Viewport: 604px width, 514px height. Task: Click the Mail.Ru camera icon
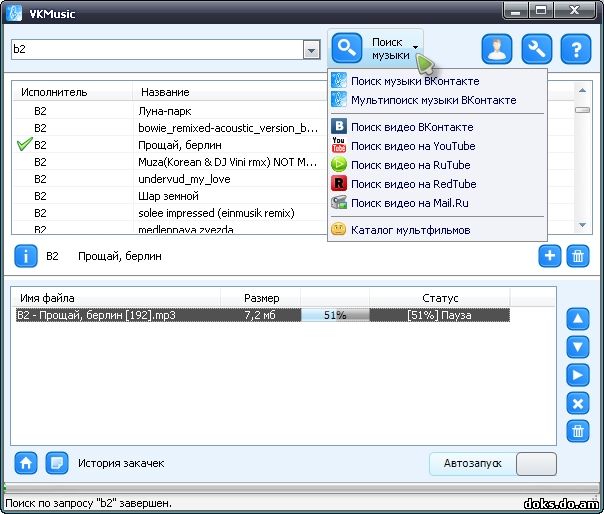tap(339, 203)
